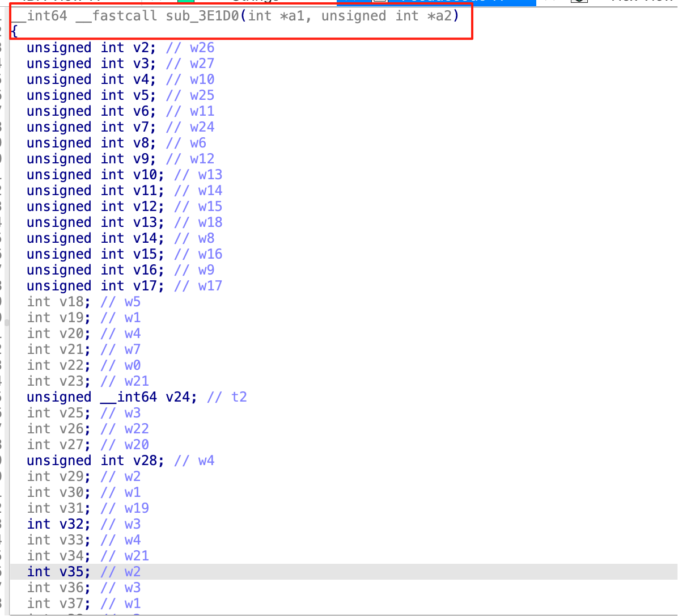Click the w13 register comment

click(210, 175)
